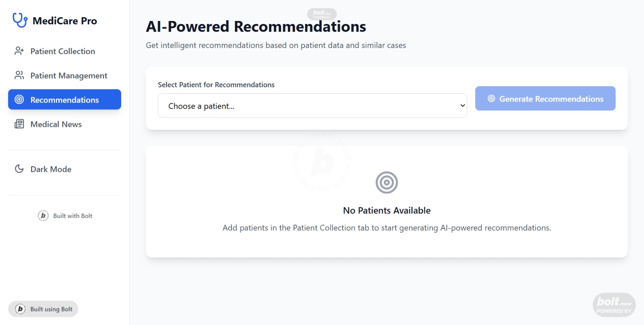This screenshot has height=325, width=644.
Task: Expand the patient selector chevron arrow
Action: (463, 106)
